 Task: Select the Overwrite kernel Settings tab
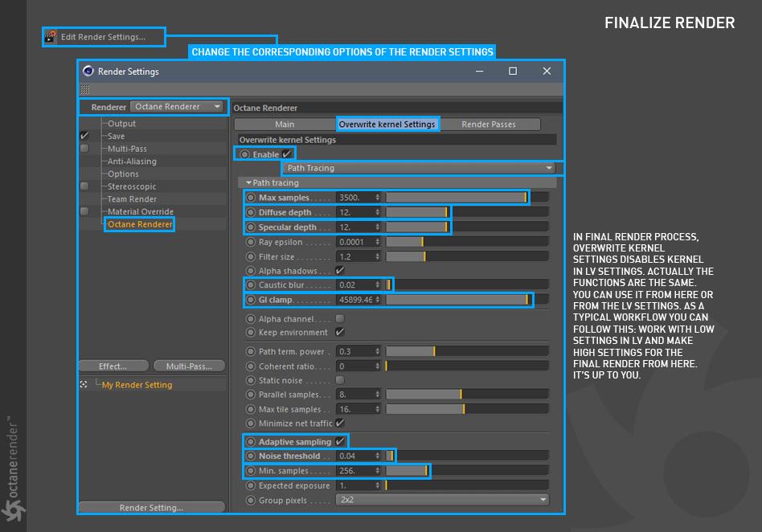(x=387, y=125)
